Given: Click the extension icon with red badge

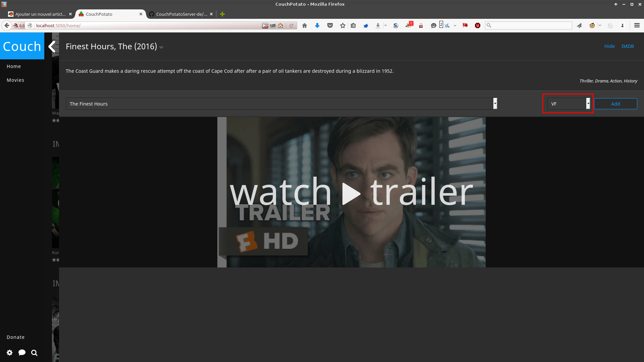Looking at the screenshot, I should [409, 25].
